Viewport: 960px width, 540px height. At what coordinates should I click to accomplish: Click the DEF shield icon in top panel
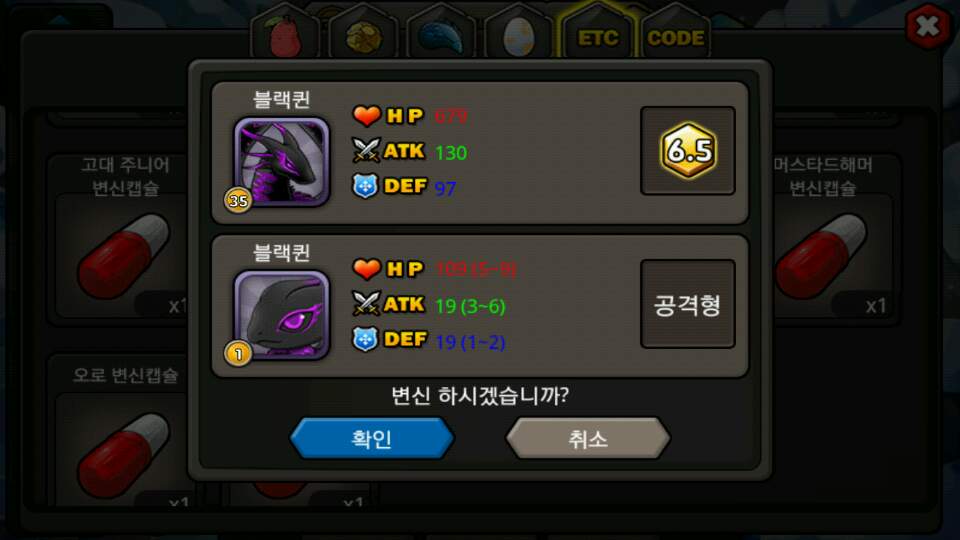[x=366, y=186]
